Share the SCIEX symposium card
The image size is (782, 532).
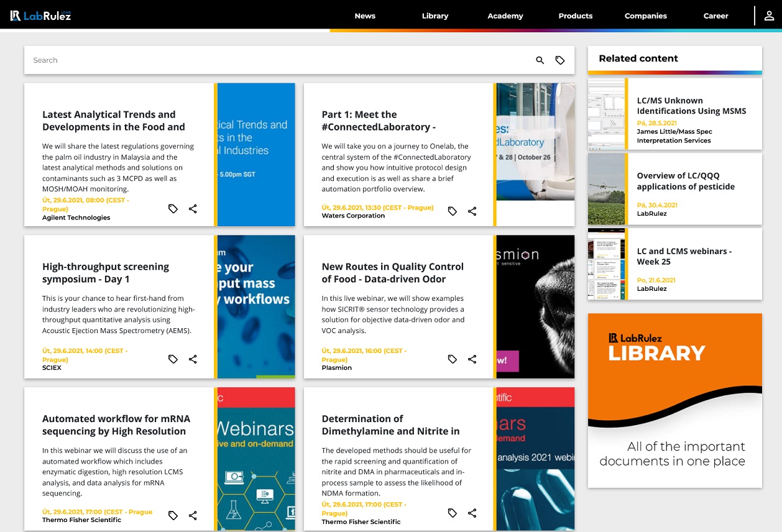click(x=193, y=359)
